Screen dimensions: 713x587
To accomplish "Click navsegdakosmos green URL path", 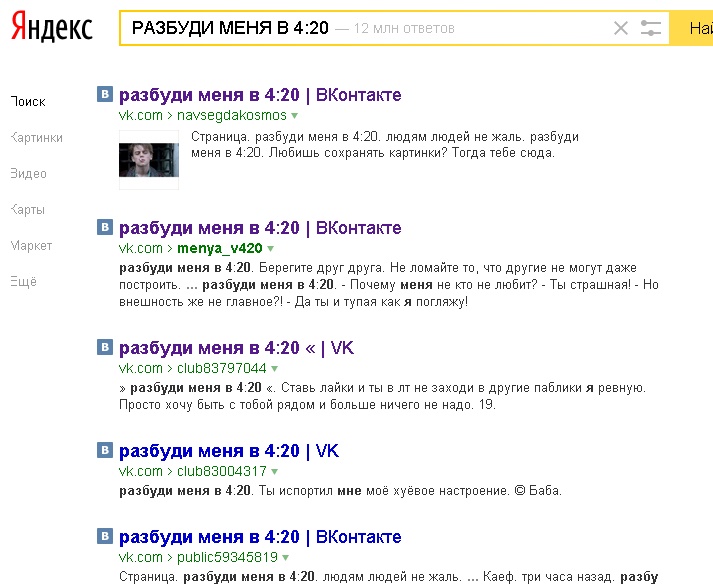I will (232, 115).
